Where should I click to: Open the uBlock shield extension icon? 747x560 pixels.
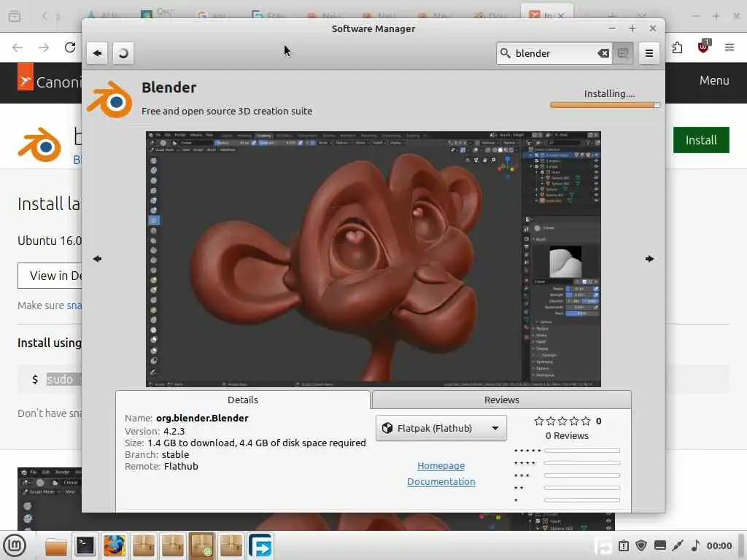pyautogui.click(x=704, y=46)
